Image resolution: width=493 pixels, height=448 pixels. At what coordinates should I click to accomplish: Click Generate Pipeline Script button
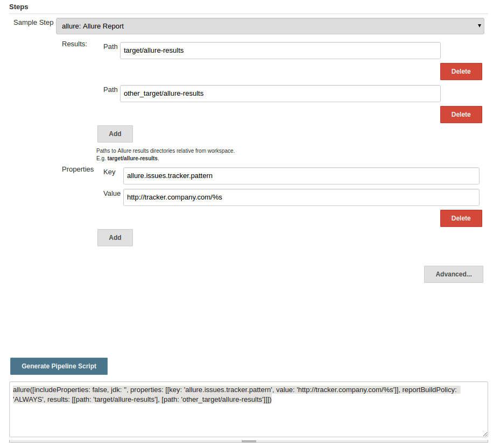pyautogui.click(x=59, y=366)
